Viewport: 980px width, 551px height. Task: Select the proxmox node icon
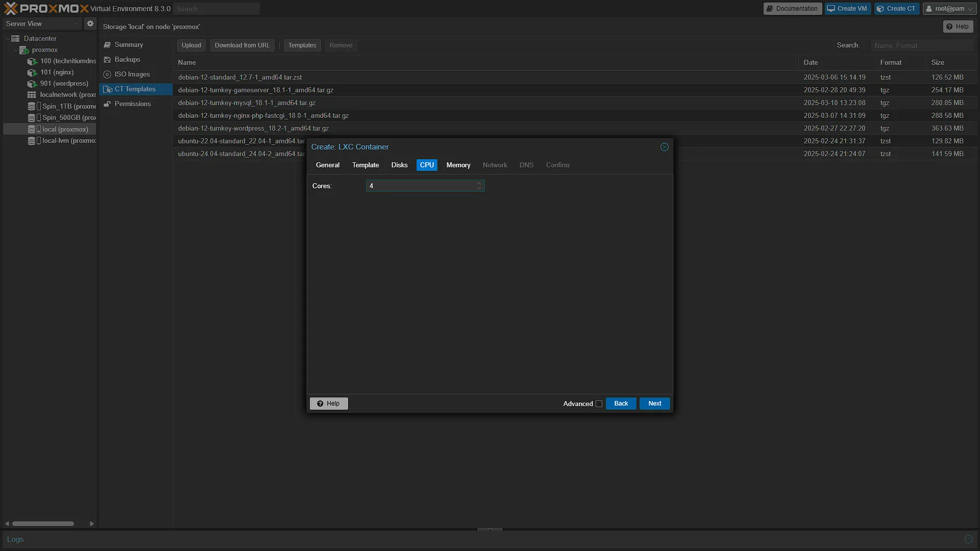pyautogui.click(x=24, y=50)
